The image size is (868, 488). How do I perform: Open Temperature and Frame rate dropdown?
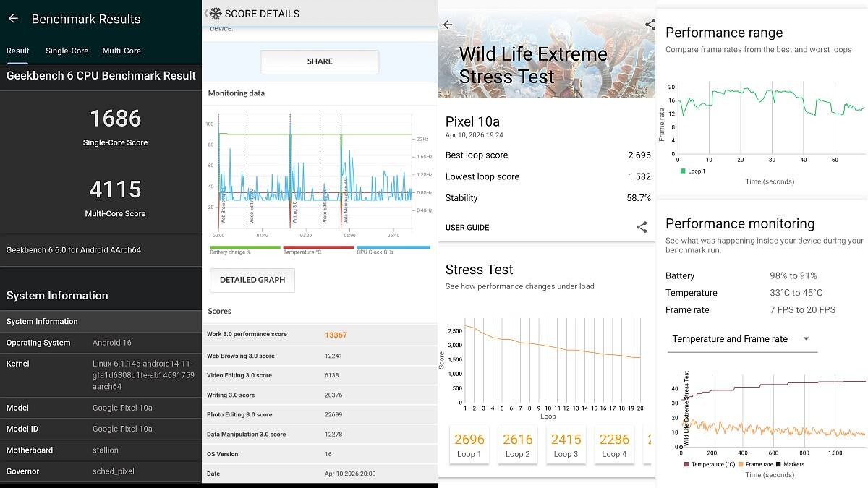(742, 339)
